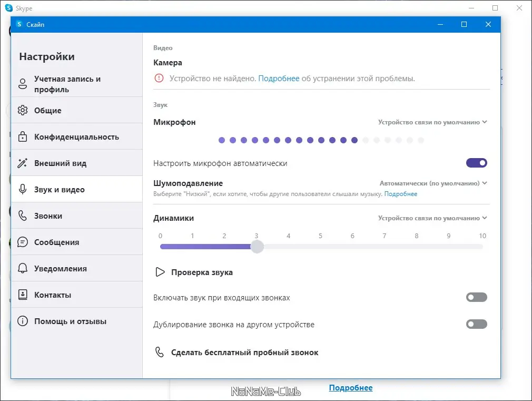
Task: Open the Шумоподавление mode dropdown
Action: (434, 183)
